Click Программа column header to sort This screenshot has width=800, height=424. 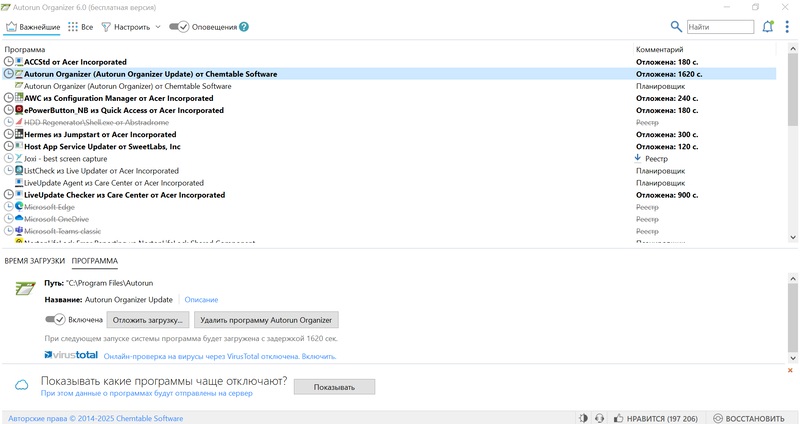coord(25,49)
